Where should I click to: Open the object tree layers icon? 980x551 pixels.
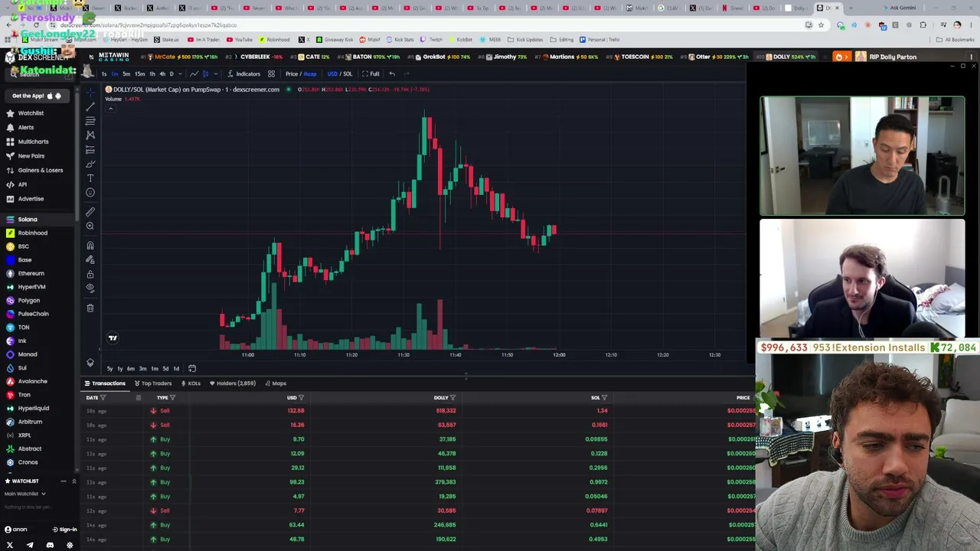coord(90,363)
